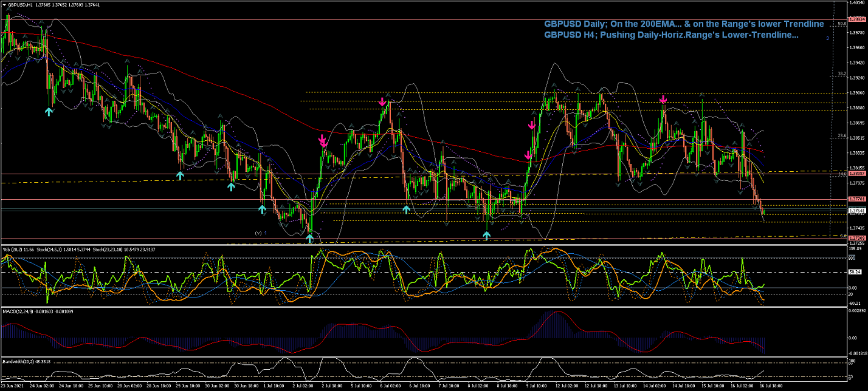Click the red 1.38087 price level tag
Image resolution: width=868 pixels, height=391 pixels.
pyautogui.click(x=857, y=174)
